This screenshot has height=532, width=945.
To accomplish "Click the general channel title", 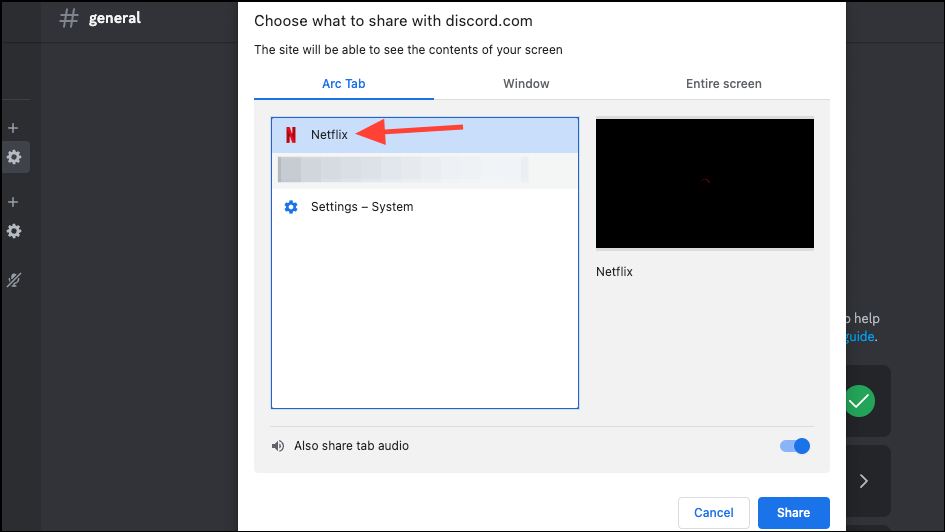I will pos(115,18).
